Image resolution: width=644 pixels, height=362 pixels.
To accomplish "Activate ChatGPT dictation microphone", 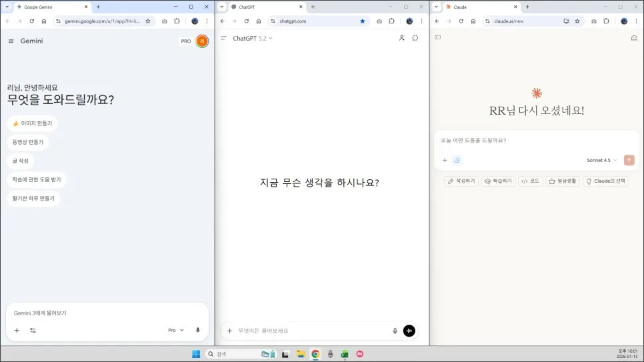I will (x=395, y=331).
